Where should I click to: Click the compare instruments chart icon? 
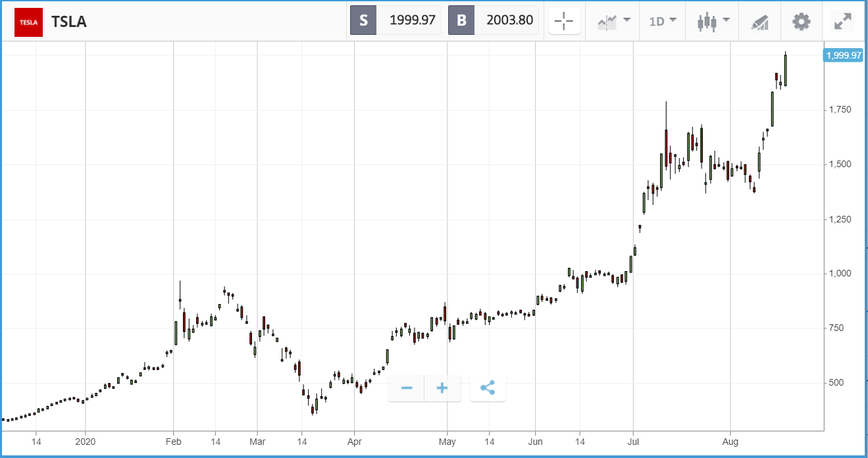[x=606, y=22]
